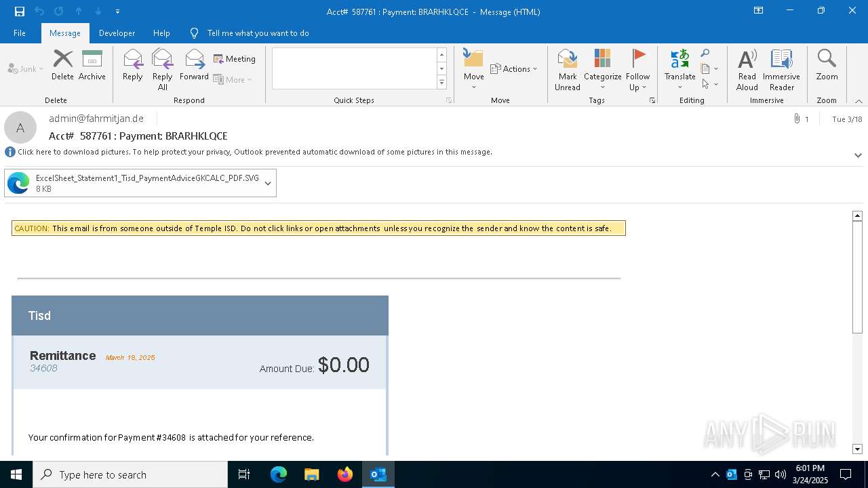Translate the message
This screenshot has height=488, width=868.
[680, 69]
